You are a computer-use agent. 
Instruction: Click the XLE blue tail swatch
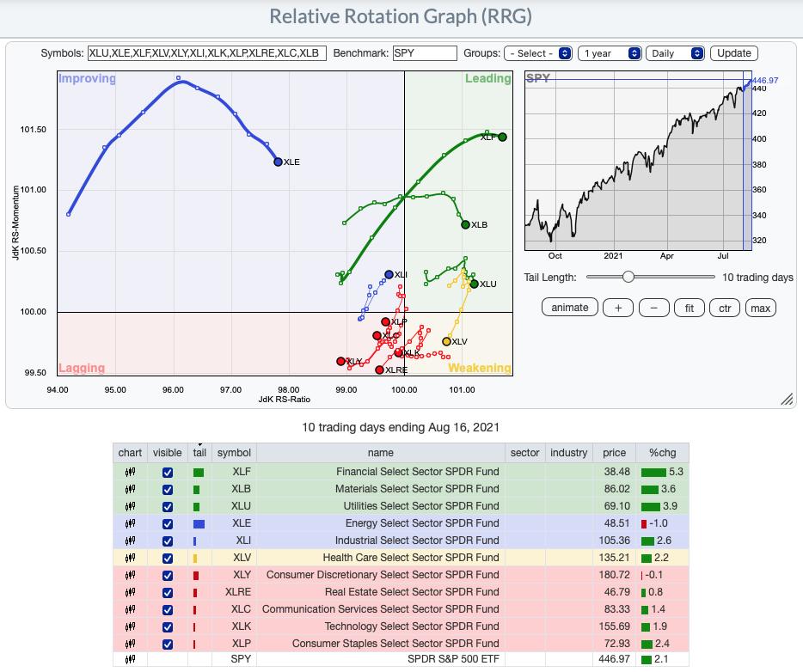(x=199, y=524)
